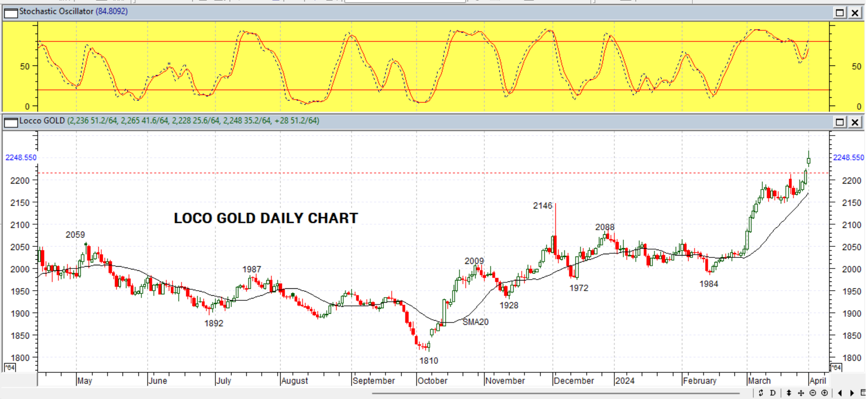Zoom out with the minus magnifier icon

tap(813, 393)
